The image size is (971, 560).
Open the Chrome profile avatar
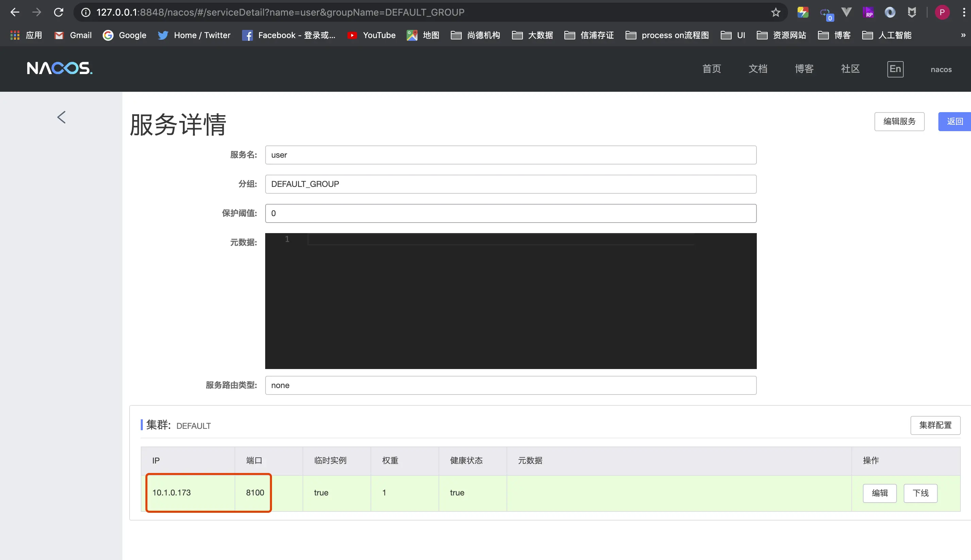click(x=941, y=12)
